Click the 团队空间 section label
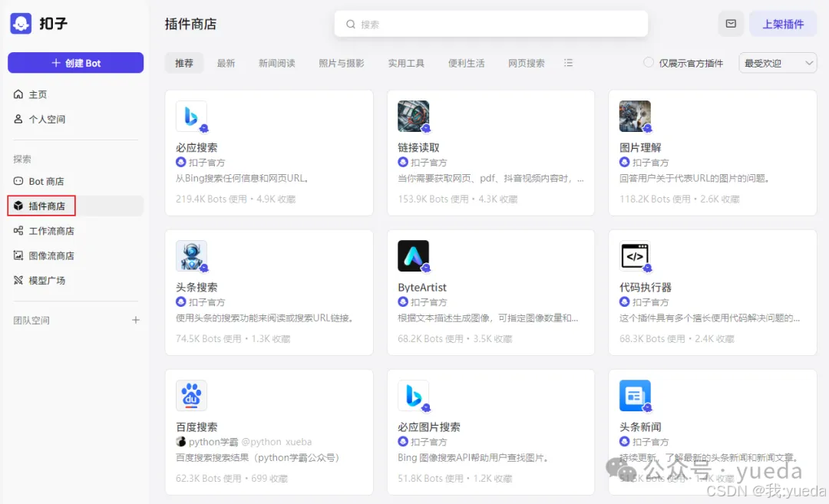Viewport: 829px width, 504px height. pyautogui.click(x=31, y=320)
